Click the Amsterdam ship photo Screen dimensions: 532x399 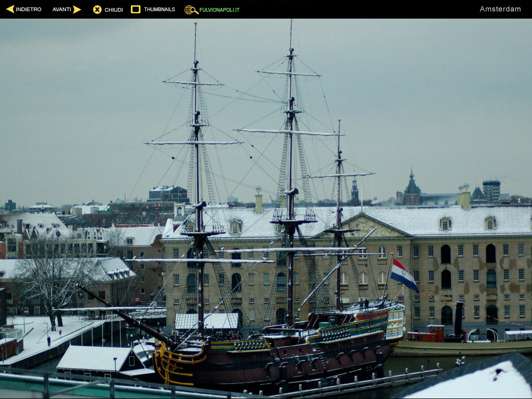pos(266,209)
